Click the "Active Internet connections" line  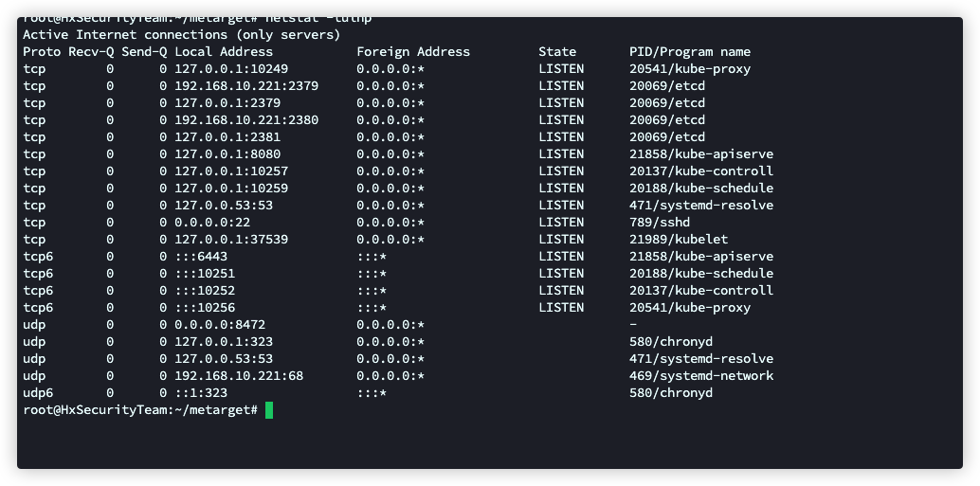click(181, 34)
